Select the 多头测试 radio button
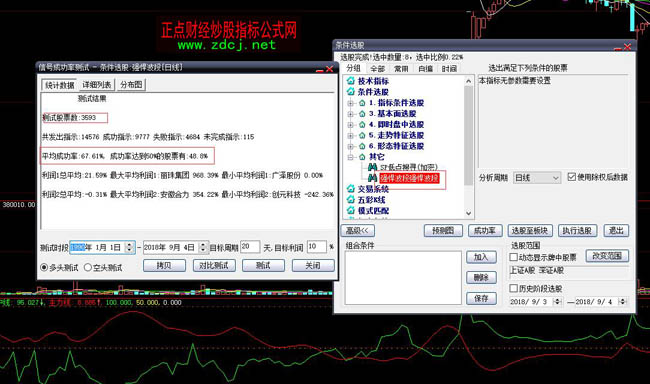 tap(44, 267)
